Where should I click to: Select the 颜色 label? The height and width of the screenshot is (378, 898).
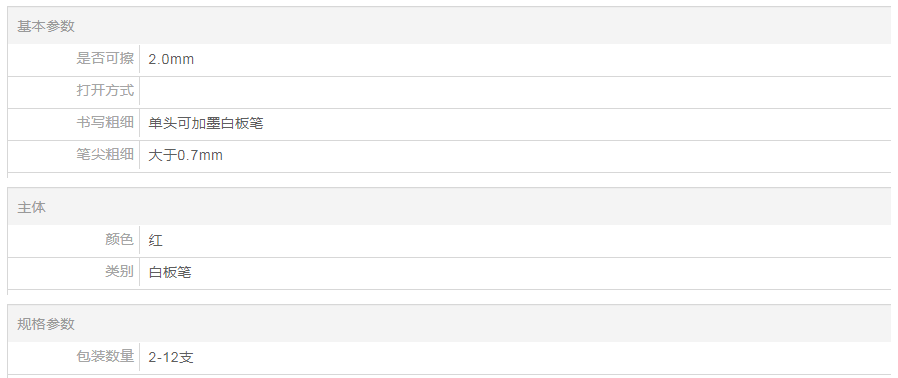[120, 239]
